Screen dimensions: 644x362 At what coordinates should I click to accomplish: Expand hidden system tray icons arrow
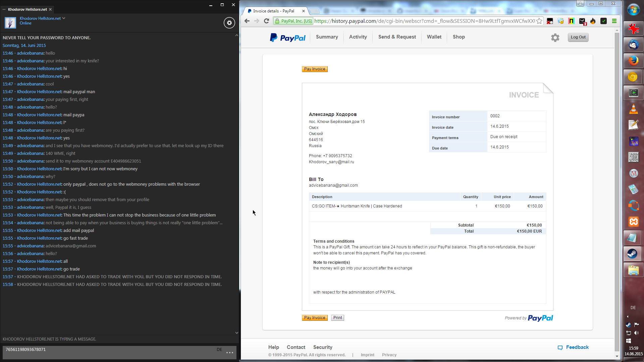click(628, 316)
